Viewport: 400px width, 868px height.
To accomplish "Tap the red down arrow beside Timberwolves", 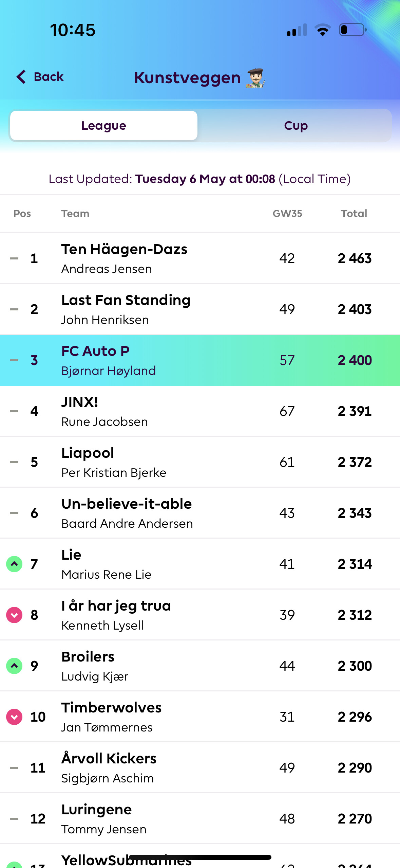I will pos(14,717).
